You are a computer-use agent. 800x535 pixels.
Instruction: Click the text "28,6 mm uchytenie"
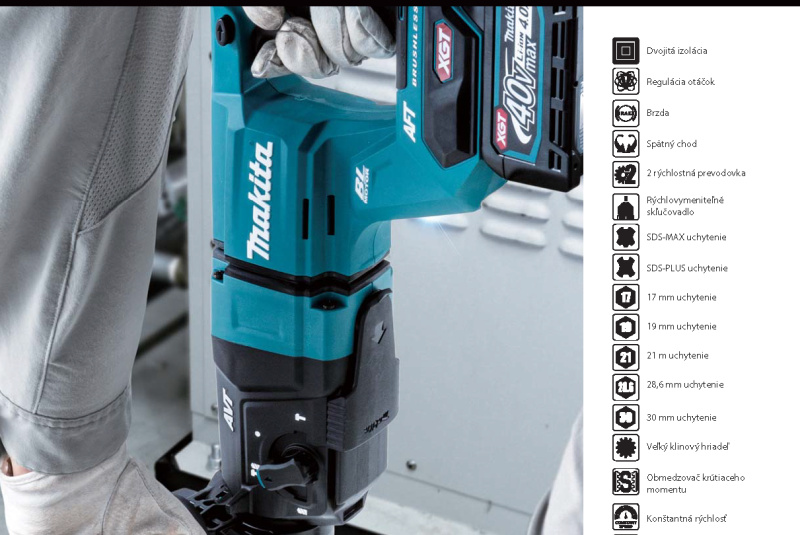point(685,385)
